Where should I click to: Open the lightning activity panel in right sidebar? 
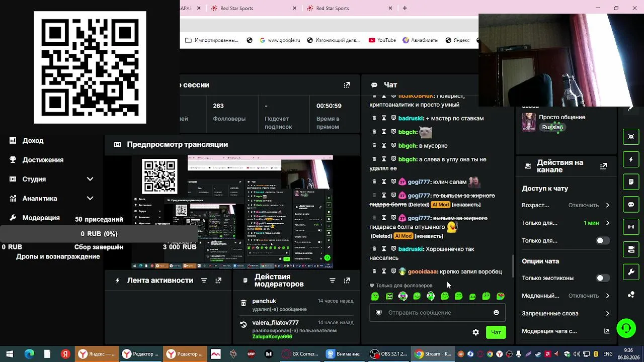tap(631, 159)
